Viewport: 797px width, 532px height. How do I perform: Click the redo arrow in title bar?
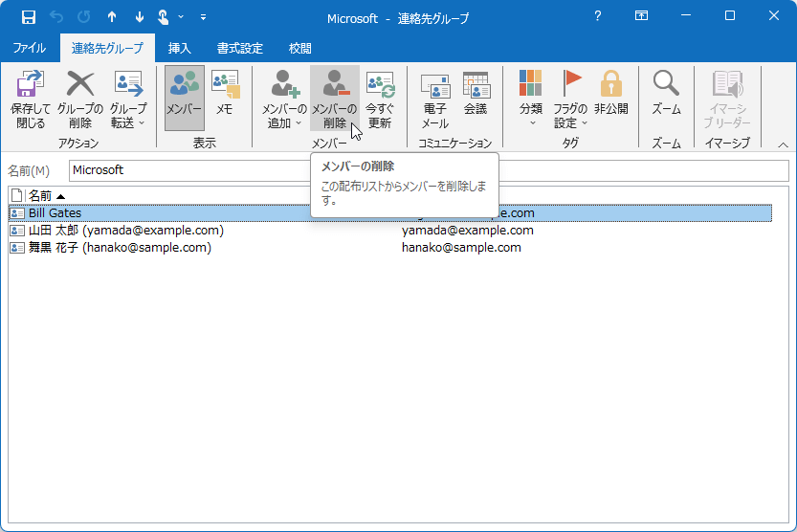click(84, 17)
